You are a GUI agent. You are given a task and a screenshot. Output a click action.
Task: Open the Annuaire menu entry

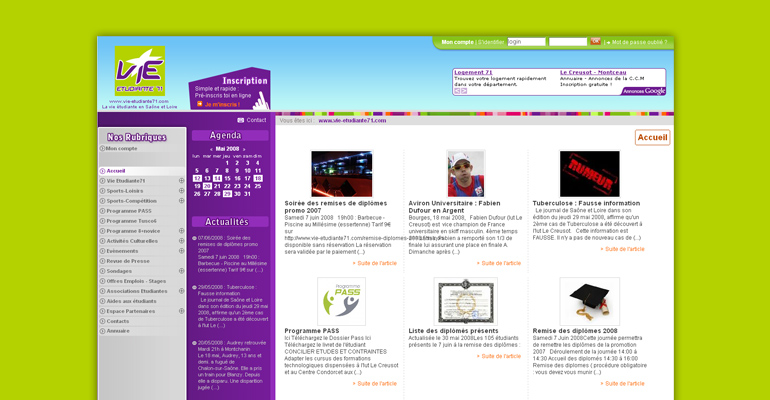(x=118, y=331)
